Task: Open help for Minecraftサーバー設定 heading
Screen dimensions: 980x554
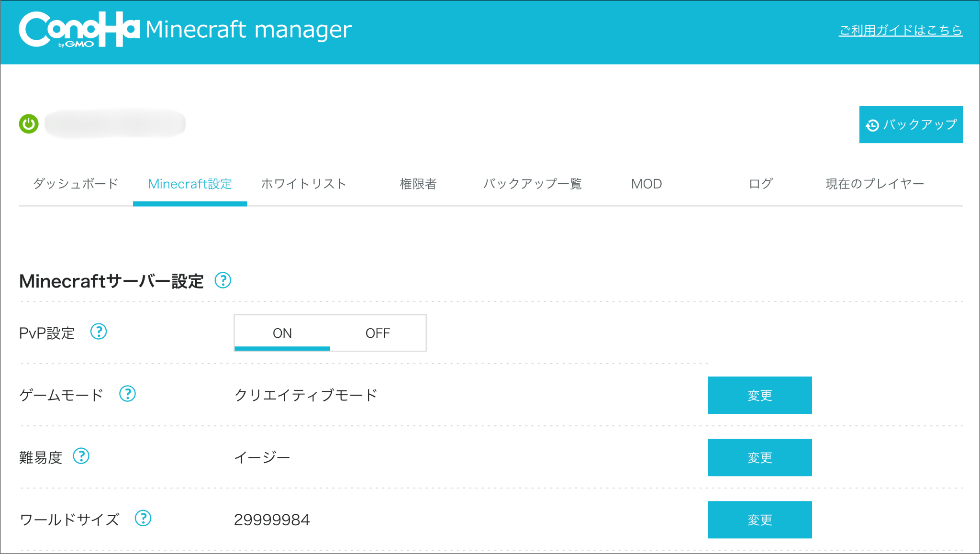Action: pyautogui.click(x=223, y=280)
